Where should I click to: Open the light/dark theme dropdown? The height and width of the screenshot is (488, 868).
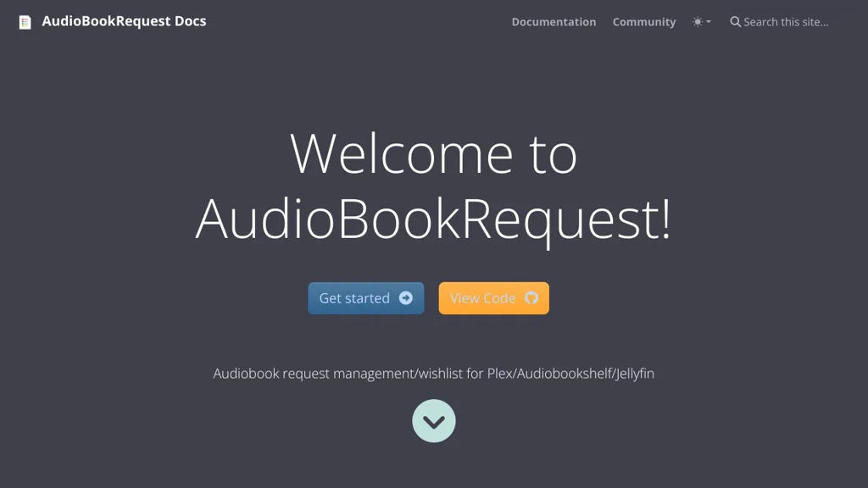[x=701, y=22]
